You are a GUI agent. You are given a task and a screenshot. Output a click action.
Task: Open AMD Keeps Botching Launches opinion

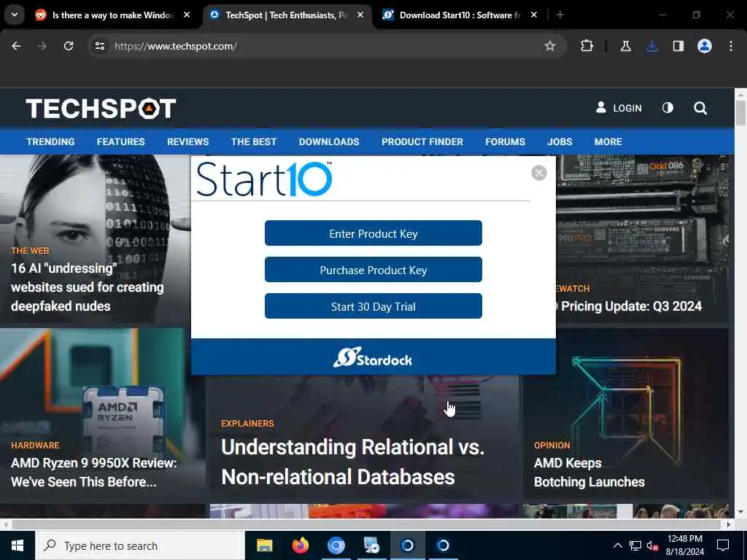[x=589, y=472]
